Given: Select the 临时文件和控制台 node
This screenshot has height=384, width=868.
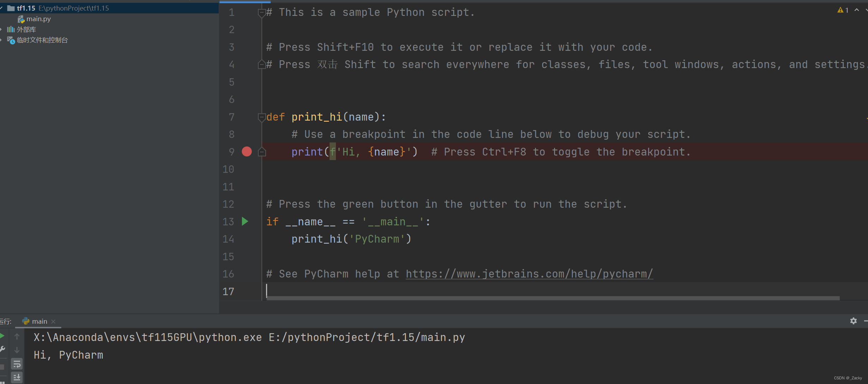Looking at the screenshot, I should pyautogui.click(x=42, y=40).
